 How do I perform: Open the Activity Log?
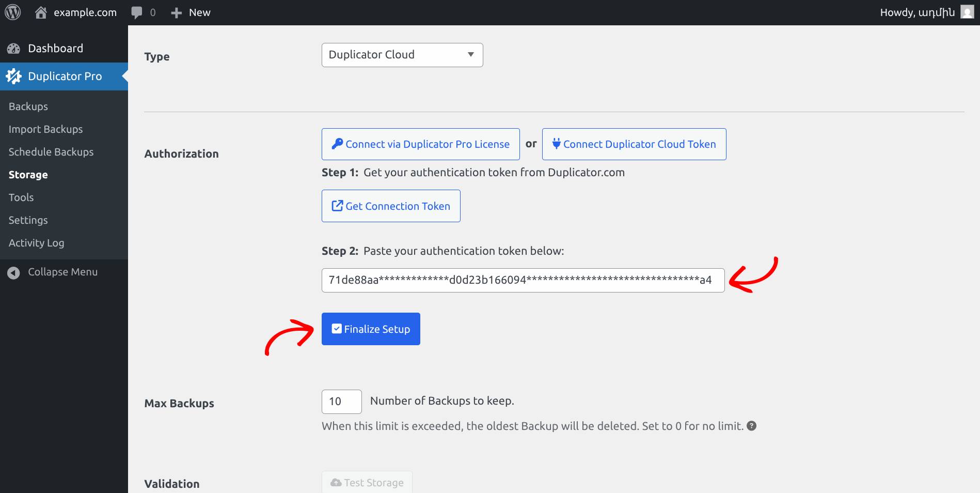pyautogui.click(x=37, y=243)
